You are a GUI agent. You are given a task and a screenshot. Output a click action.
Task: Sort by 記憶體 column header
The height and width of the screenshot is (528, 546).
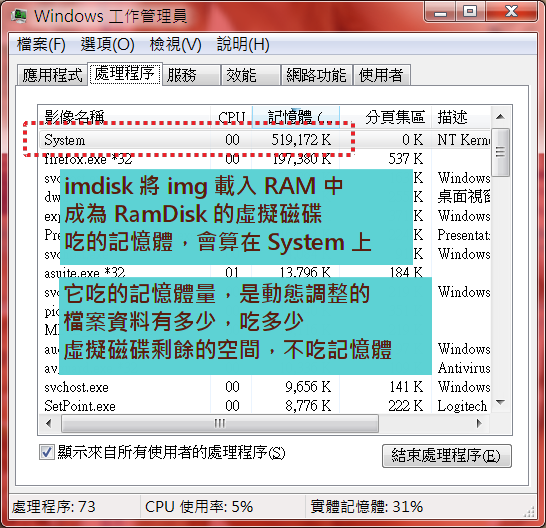(x=296, y=117)
